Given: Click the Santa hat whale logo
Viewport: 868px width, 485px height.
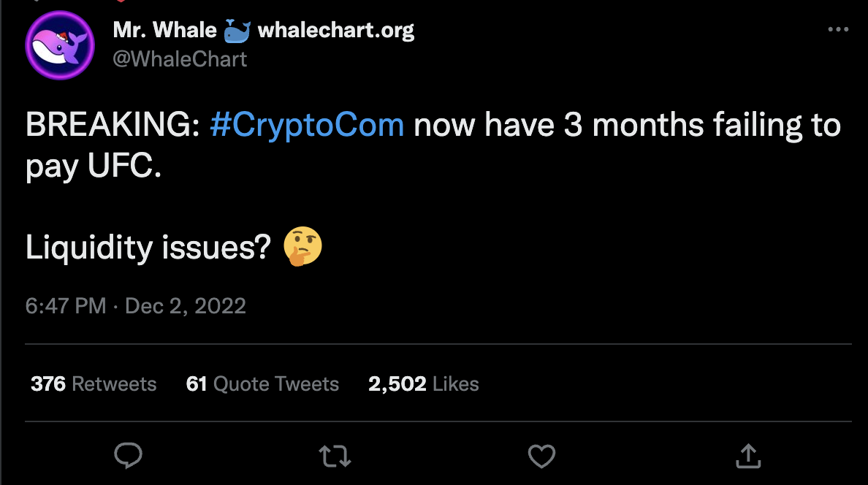Looking at the screenshot, I should tap(60, 45).
